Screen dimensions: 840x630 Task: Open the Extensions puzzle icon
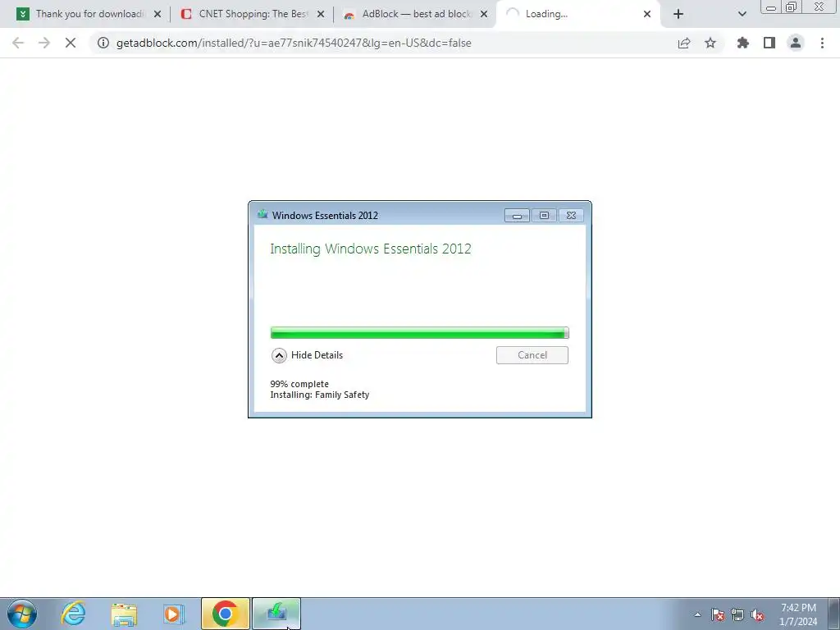[x=742, y=43]
